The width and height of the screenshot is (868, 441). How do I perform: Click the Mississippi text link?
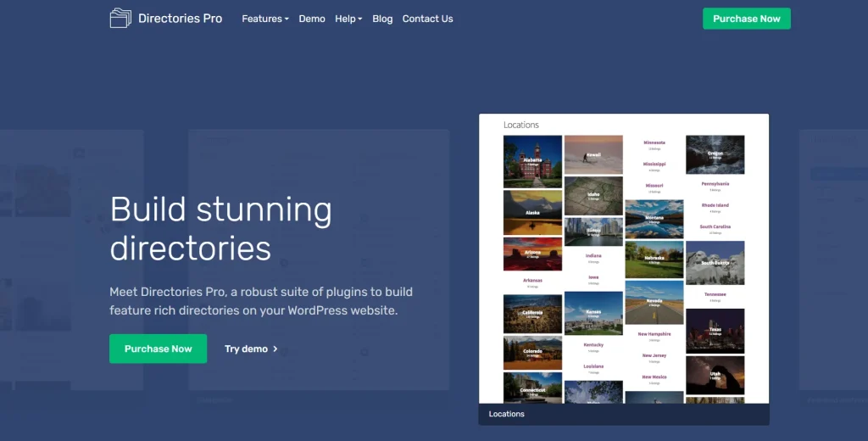point(654,164)
